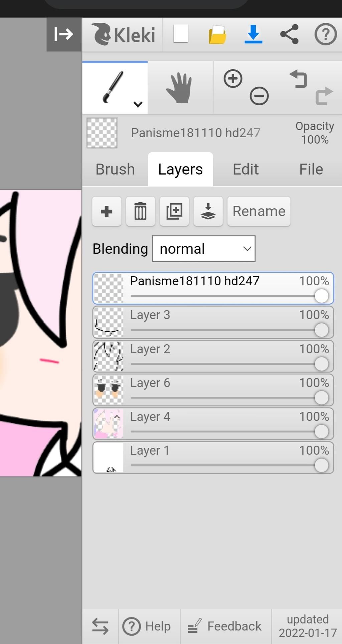Image resolution: width=342 pixels, height=644 pixels.
Task: Duplicate the selected layer
Action: pyautogui.click(x=174, y=211)
